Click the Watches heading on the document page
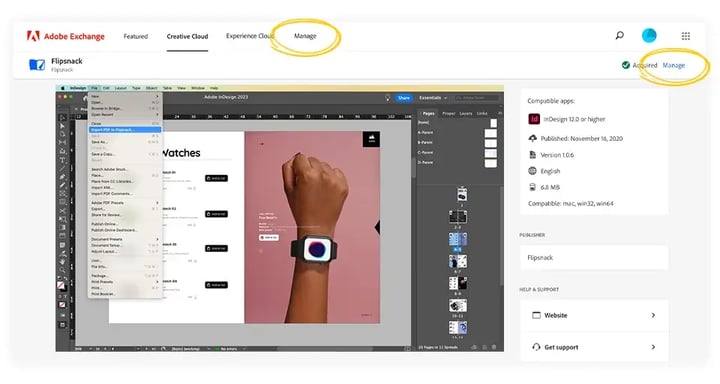 click(x=181, y=153)
